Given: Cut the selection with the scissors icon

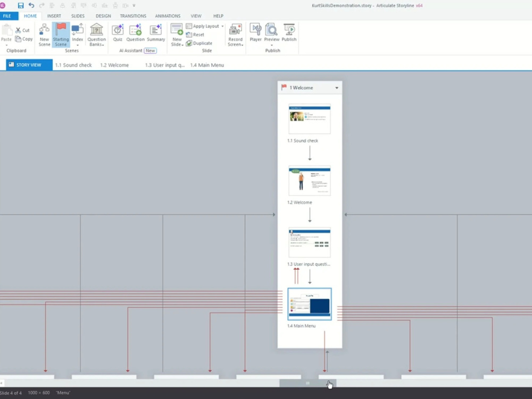Looking at the screenshot, I should click(22, 30).
